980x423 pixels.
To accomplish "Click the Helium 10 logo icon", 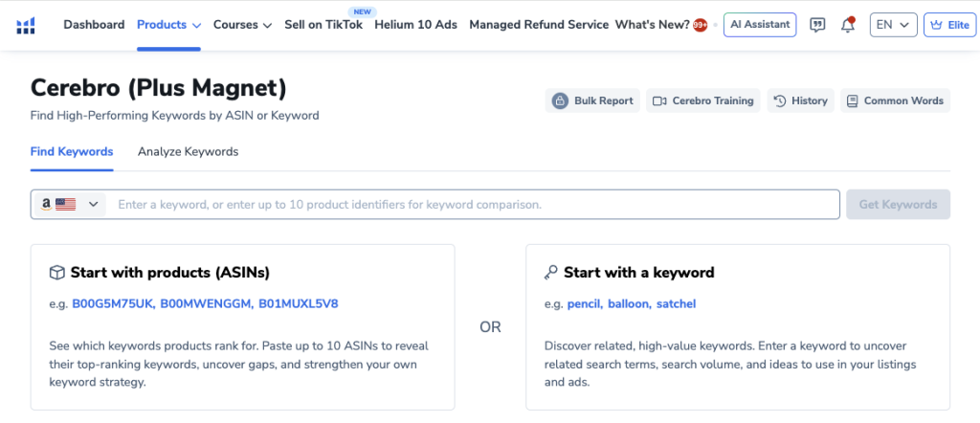I will [x=26, y=25].
